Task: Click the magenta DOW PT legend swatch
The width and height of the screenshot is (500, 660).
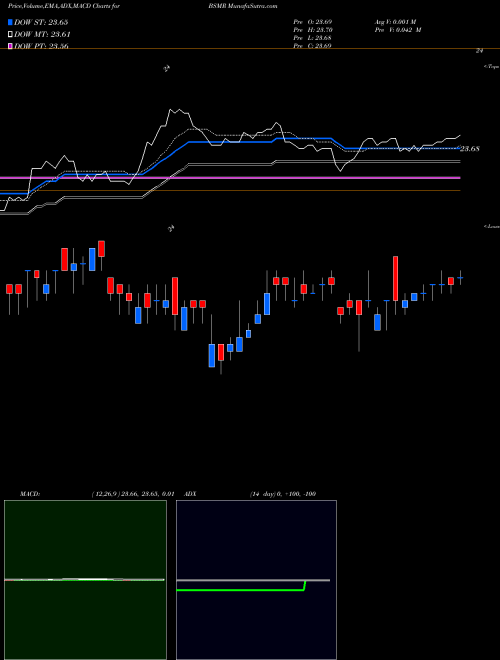Action: point(11,46)
